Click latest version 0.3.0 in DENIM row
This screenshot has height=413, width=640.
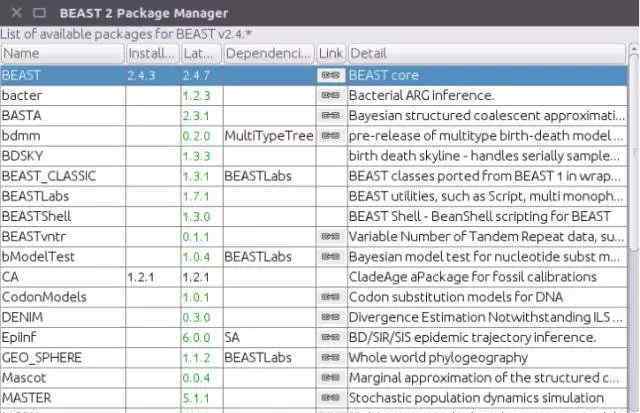coord(196,318)
